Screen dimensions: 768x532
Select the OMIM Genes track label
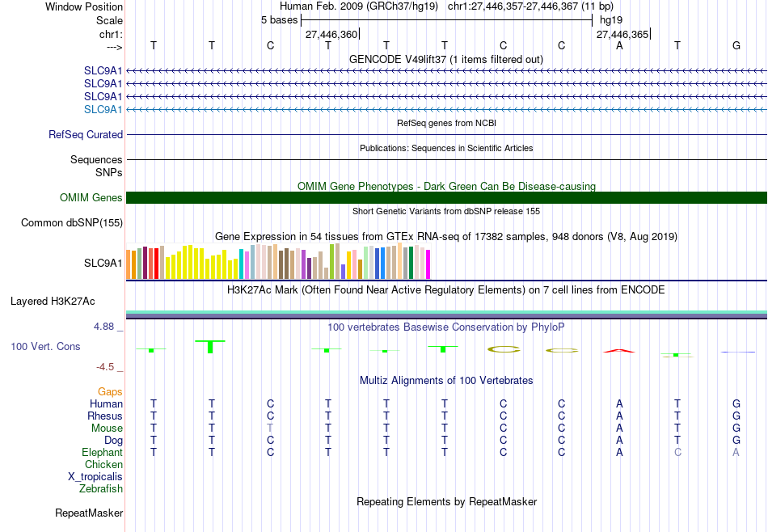[91, 197]
